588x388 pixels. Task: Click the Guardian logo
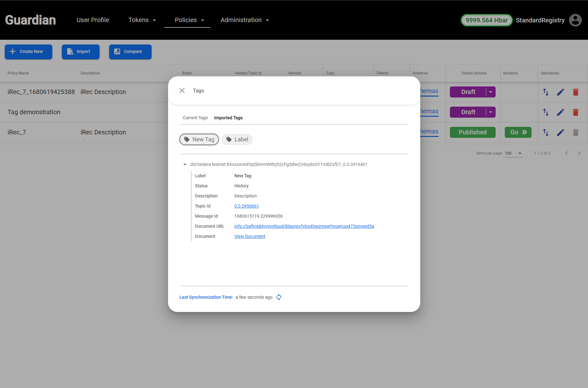(x=31, y=20)
